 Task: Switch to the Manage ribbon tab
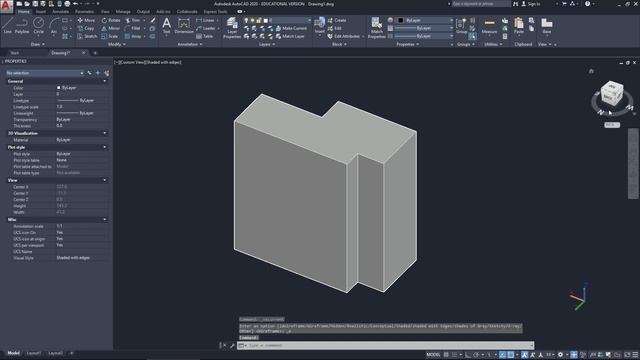click(123, 12)
